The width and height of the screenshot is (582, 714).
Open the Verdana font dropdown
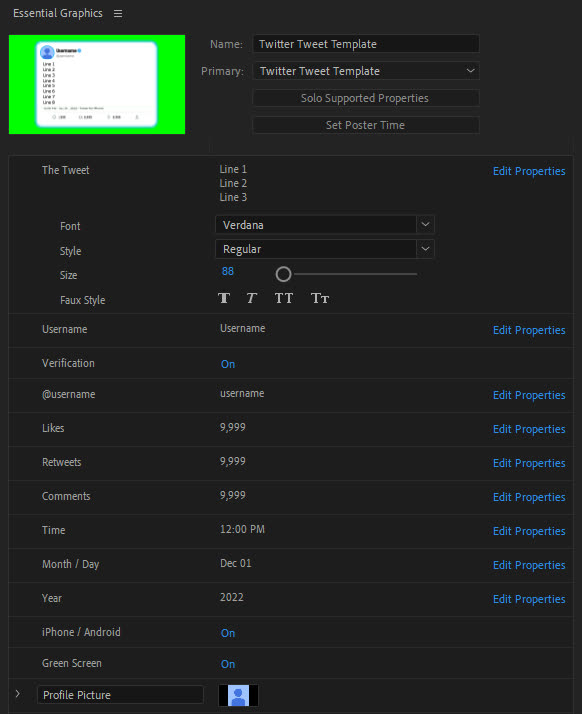point(325,224)
